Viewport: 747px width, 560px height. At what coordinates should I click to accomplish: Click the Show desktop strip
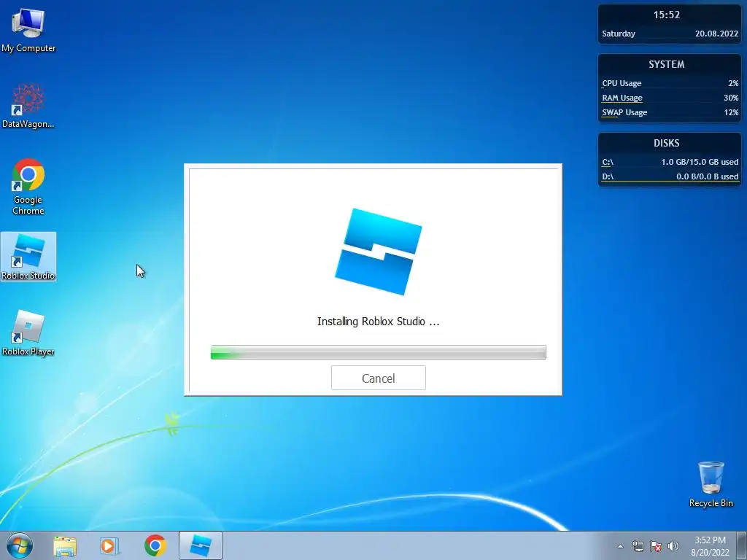(x=742, y=545)
